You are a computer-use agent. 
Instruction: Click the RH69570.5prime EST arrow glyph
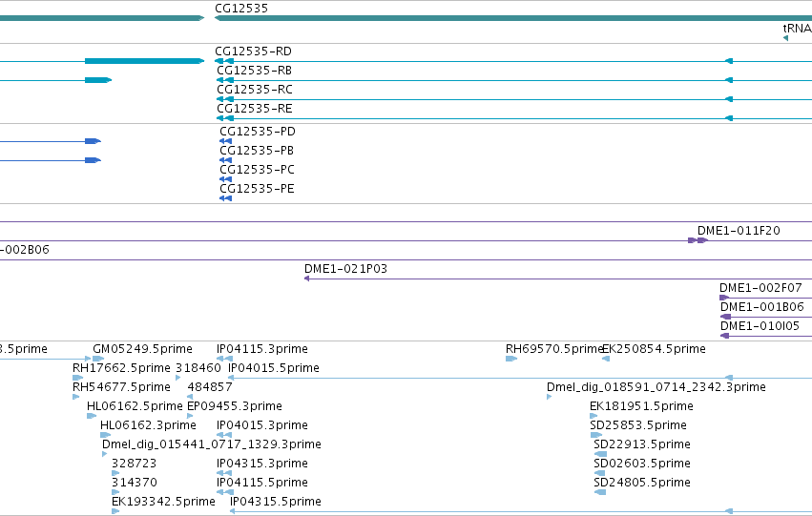pyautogui.click(x=511, y=359)
